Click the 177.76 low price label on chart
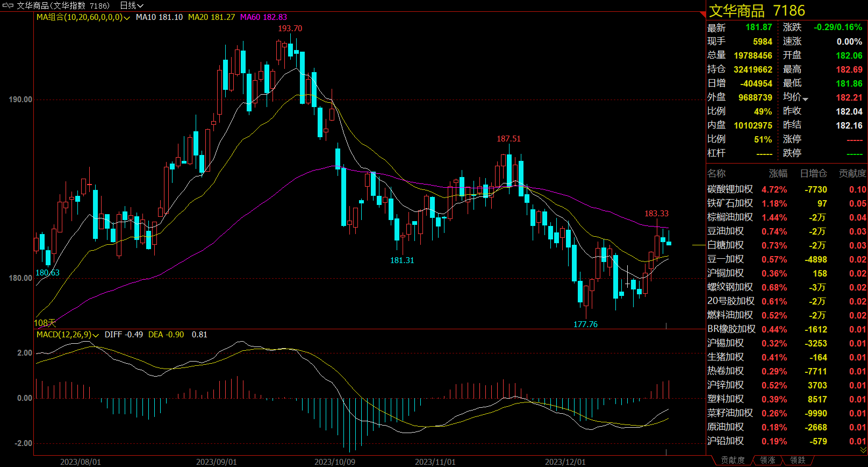Viewport: 868px width, 467px height. (585, 324)
